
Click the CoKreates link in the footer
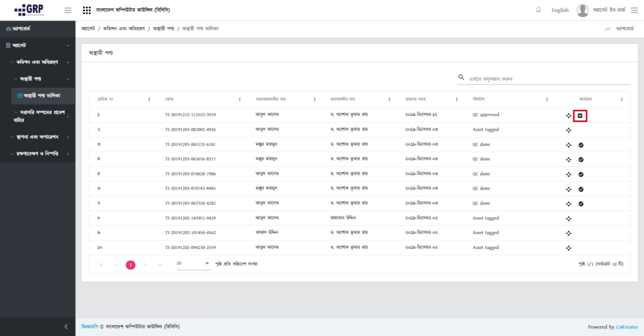coord(627,327)
